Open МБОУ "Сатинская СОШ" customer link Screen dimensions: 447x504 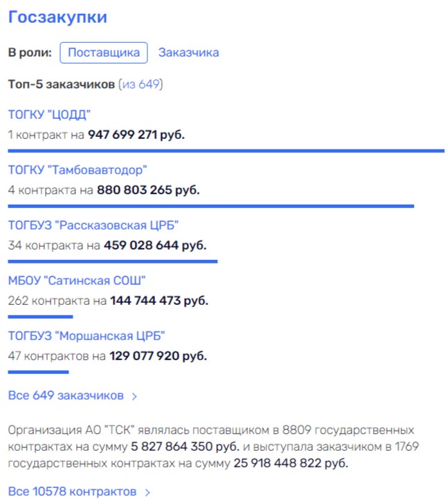point(77,281)
